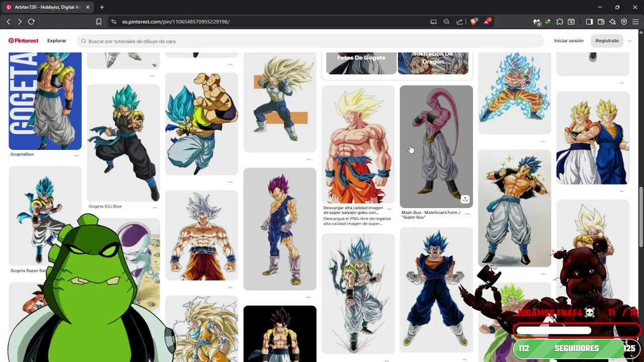Open the Vegito Blue pin image

[x=436, y=290]
